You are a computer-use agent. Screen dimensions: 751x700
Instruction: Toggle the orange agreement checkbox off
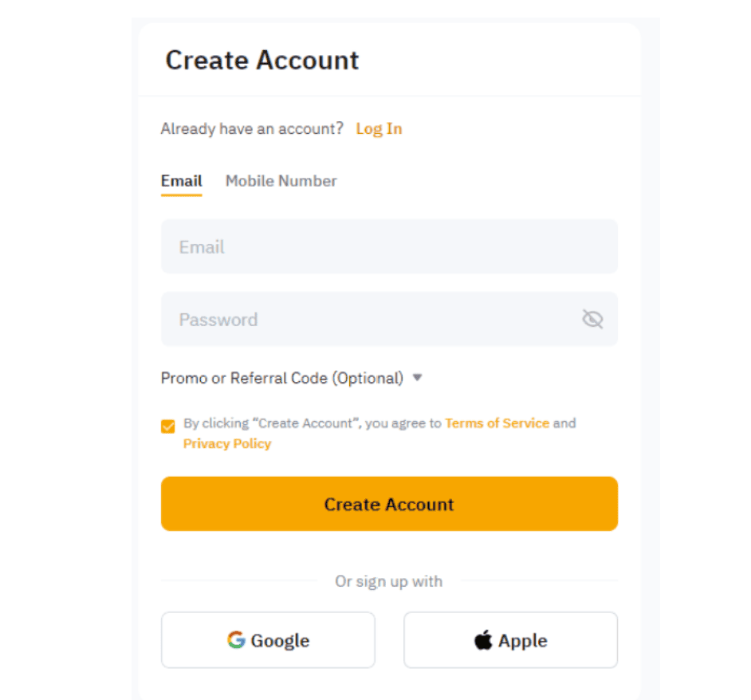[167, 427]
